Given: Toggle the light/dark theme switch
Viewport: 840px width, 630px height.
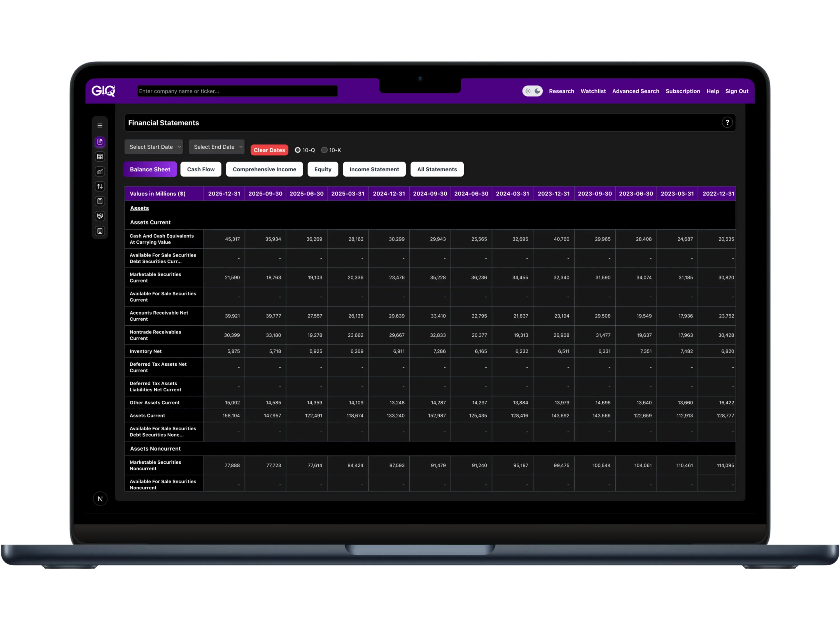Looking at the screenshot, I should [x=532, y=91].
